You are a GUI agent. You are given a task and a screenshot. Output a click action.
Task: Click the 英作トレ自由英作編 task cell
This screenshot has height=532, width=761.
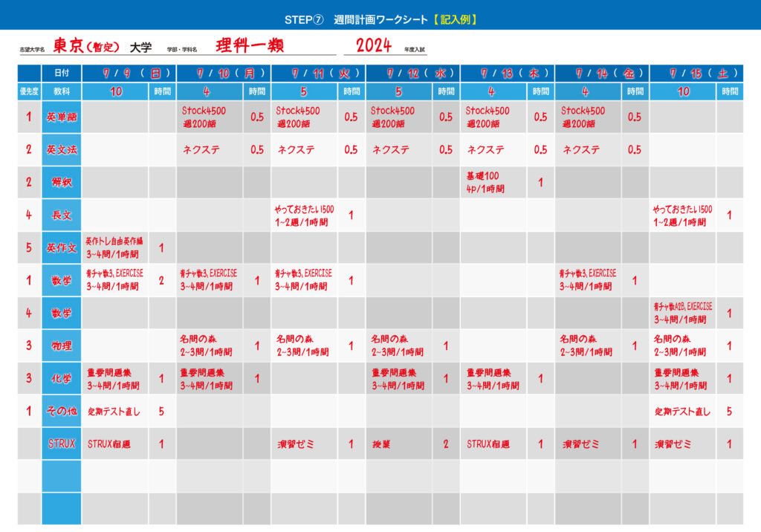115,247
